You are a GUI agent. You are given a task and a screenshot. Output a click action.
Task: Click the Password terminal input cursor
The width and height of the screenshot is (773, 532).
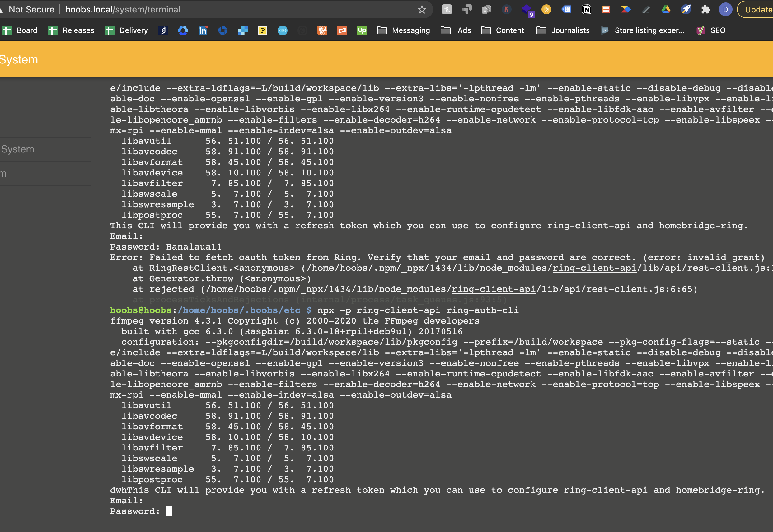[x=169, y=511]
